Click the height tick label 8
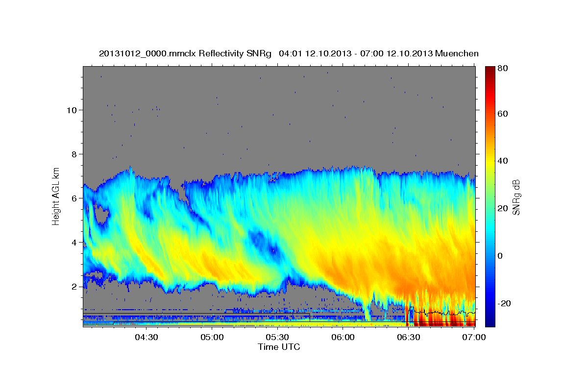The width and height of the screenshot is (588, 392). pos(74,154)
